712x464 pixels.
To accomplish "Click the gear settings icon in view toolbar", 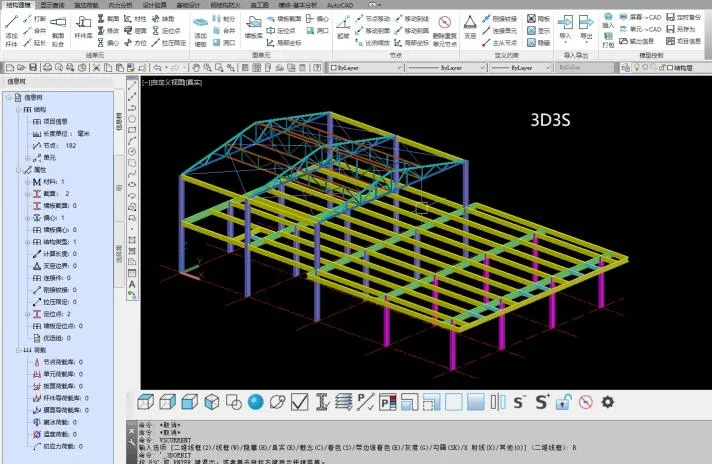I will coord(608,402).
